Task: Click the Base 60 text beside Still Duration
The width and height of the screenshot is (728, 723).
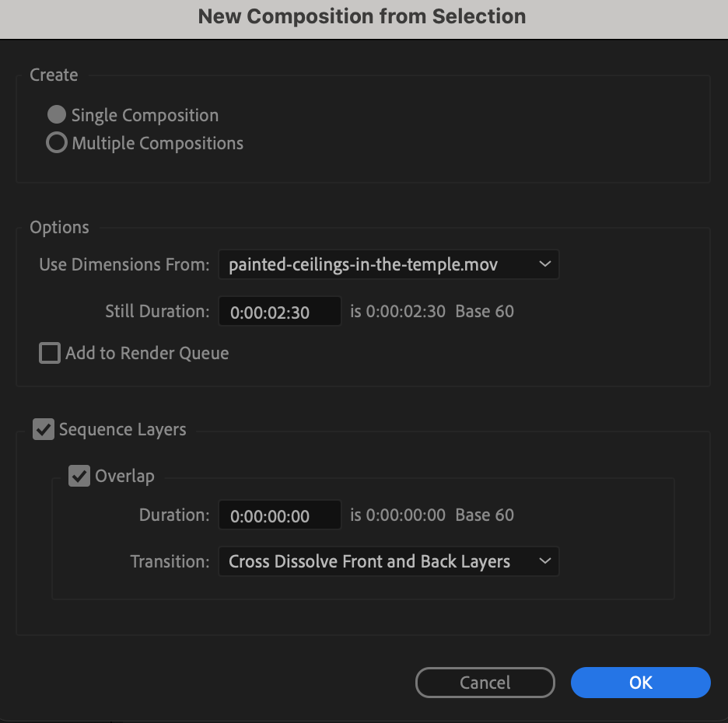Action: coord(485,312)
